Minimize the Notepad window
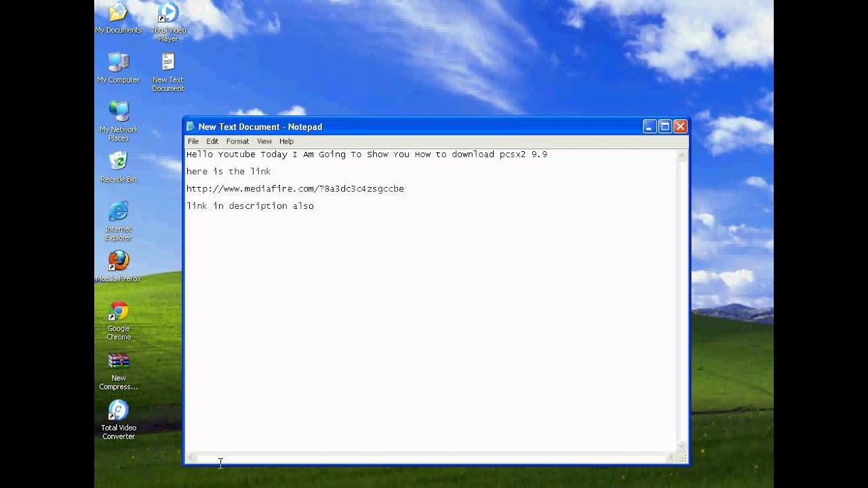The width and height of the screenshot is (868, 488). 650,127
